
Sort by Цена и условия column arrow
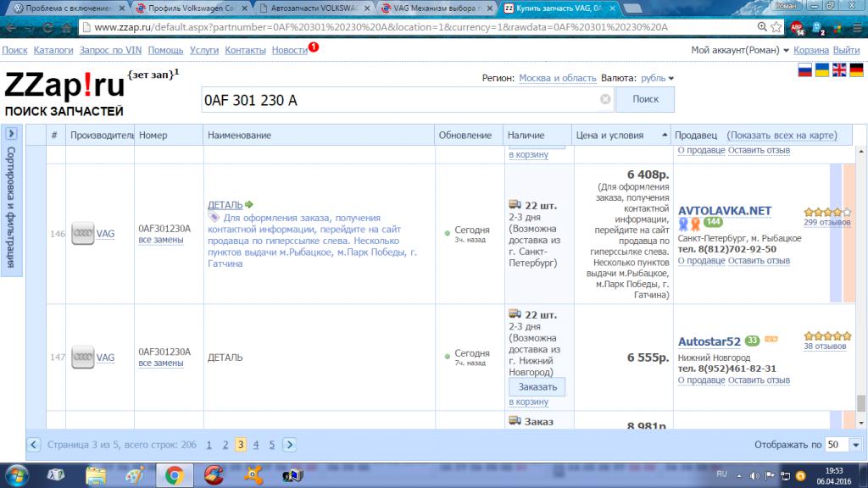point(665,135)
